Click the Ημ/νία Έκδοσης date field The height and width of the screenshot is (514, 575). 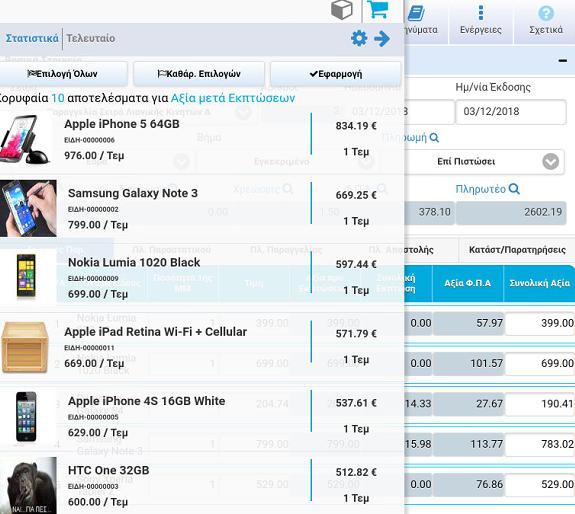[511, 111]
